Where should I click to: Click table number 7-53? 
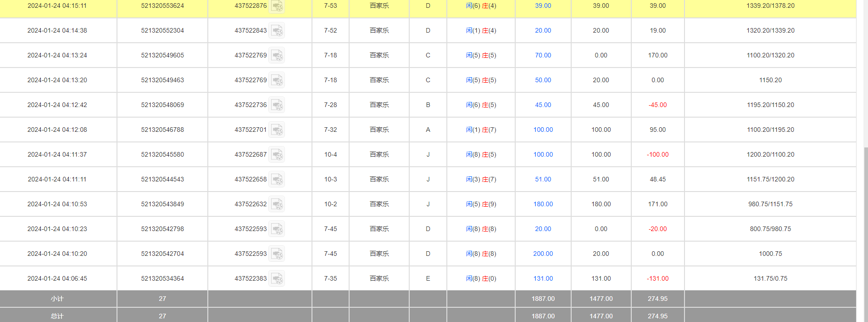330,6
